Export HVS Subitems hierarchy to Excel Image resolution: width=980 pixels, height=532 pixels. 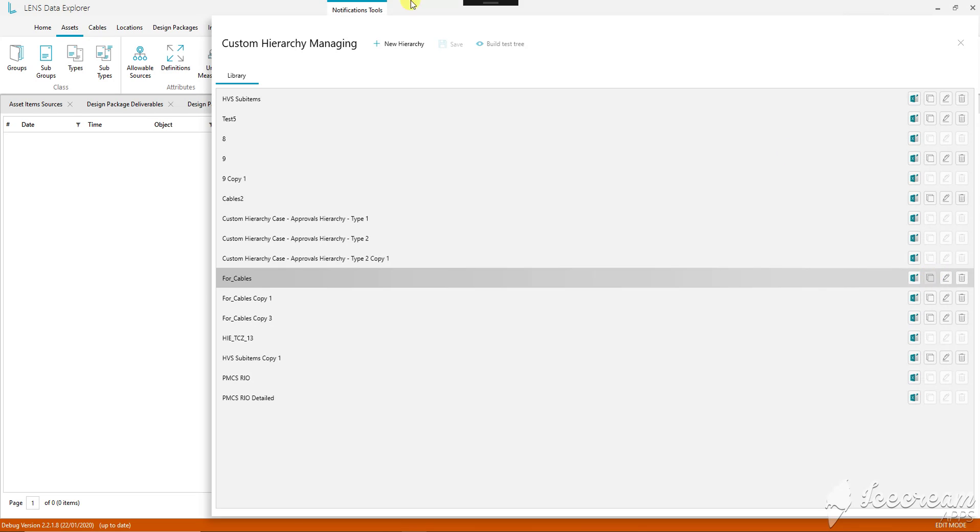click(x=914, y=99)
